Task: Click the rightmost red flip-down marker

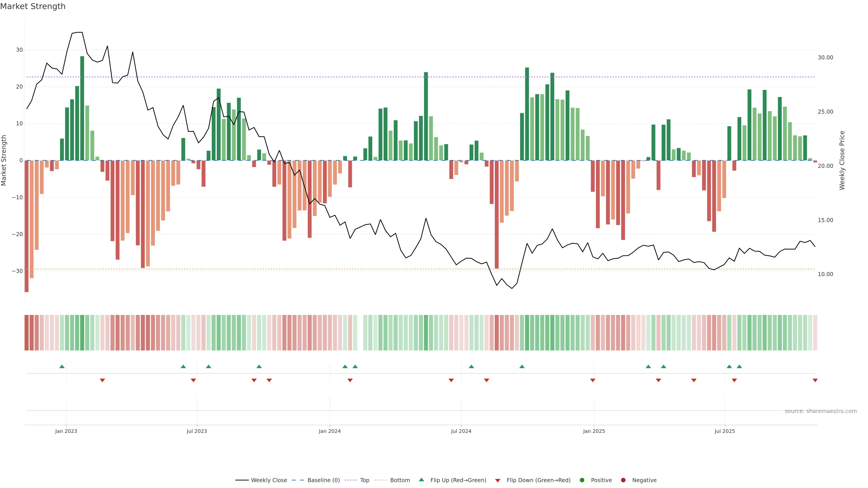Action: tap(815, 380)
